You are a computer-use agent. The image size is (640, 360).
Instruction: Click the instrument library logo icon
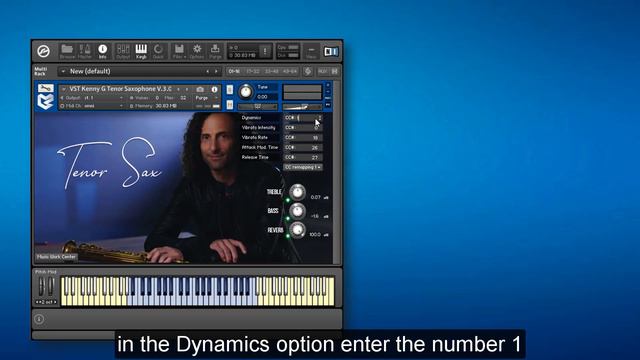coord(46,102)
